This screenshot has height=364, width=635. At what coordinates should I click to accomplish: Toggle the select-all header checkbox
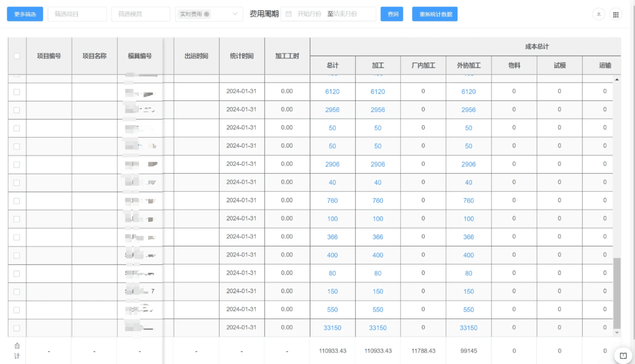17,56
